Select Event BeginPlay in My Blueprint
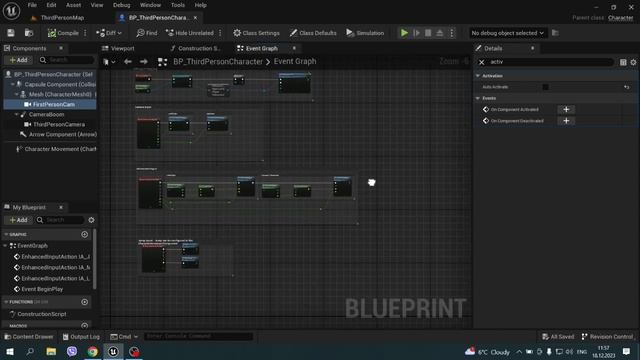The width and height of the screenshot is (640, 360). point(39,289)
